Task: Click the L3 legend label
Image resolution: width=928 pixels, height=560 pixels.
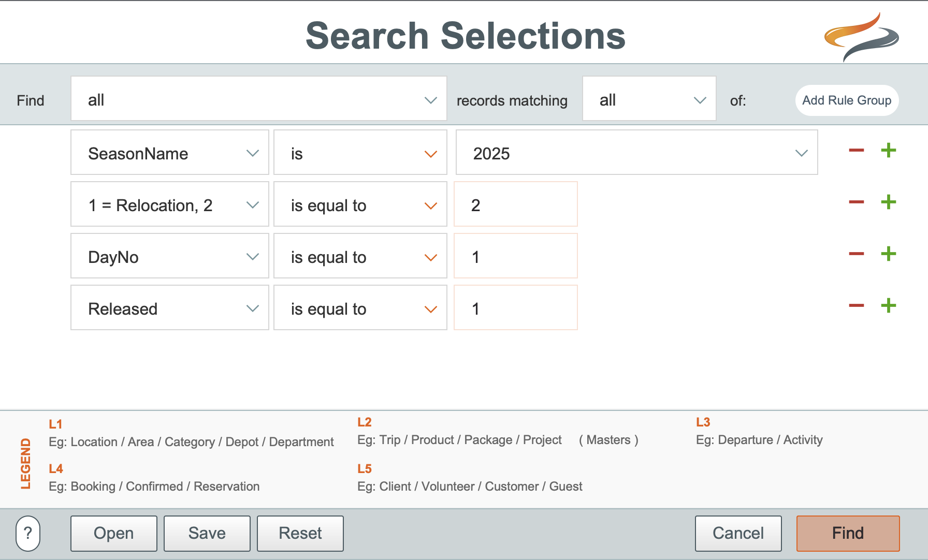Action: point(703,422)
